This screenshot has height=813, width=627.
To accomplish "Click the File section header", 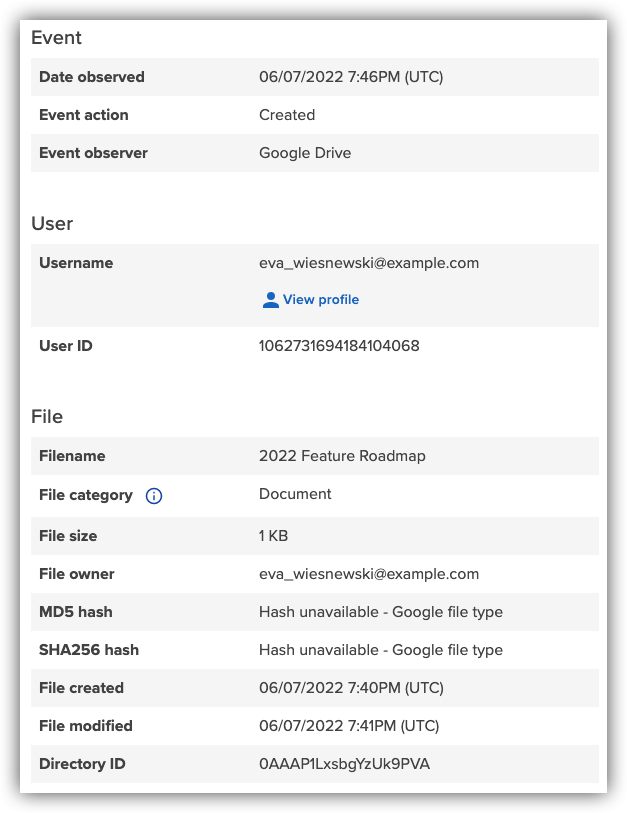I will coord(47,417).
